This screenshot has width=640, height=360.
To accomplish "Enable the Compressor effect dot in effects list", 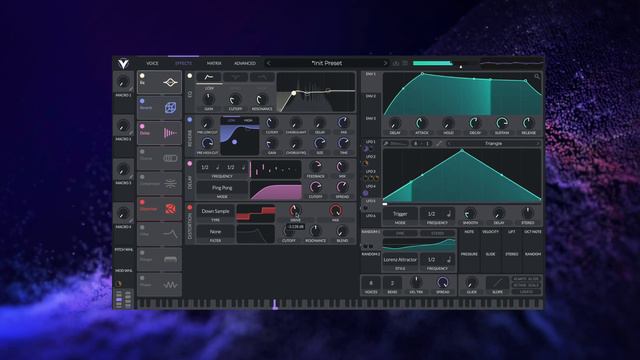I will [142, 177].
